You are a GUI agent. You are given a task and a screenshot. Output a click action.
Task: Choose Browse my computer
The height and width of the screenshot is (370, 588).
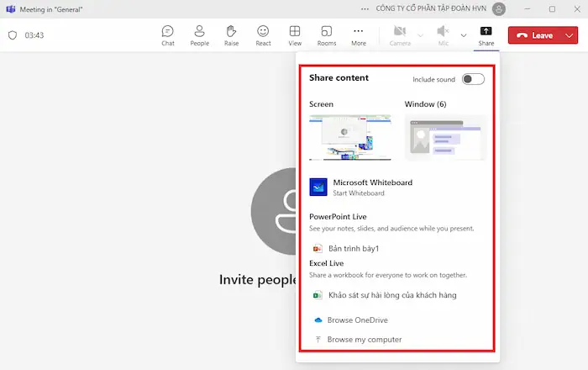(364, 340)
